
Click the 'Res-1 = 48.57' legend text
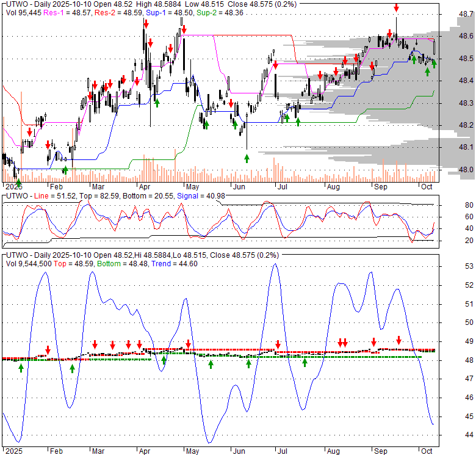tap(68, 13)
